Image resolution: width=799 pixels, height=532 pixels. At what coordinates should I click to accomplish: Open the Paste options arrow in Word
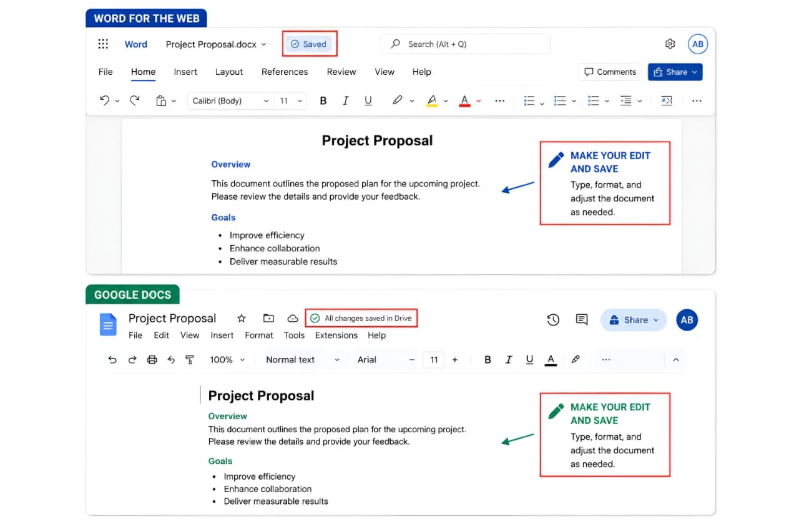coord(174,101)
